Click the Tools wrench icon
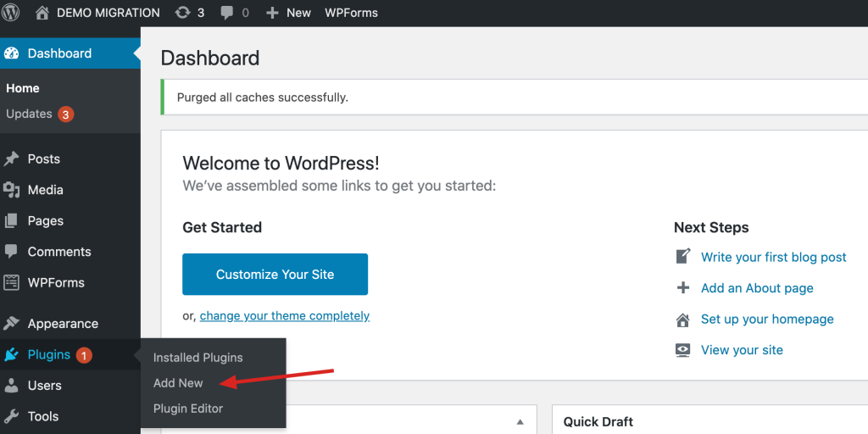Image resolution: width=868 pixels, height=434 pixels. click(12, 416)
